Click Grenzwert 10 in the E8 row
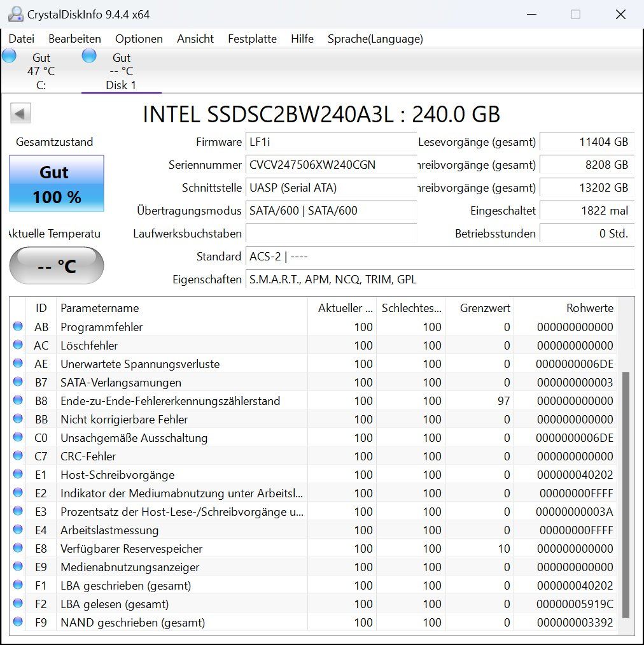This screenshot has width=644, height=645. pos(504,548)
